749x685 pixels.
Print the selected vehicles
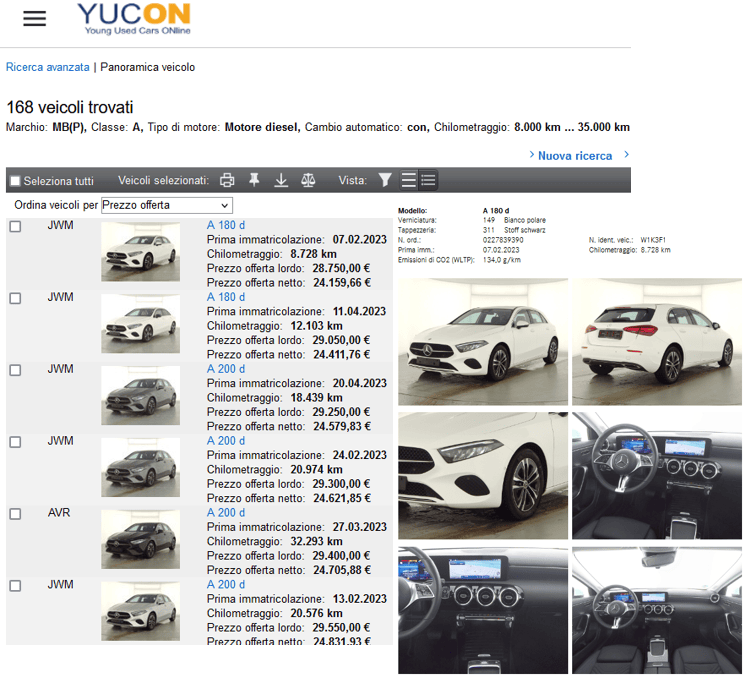tap(227, 180)
